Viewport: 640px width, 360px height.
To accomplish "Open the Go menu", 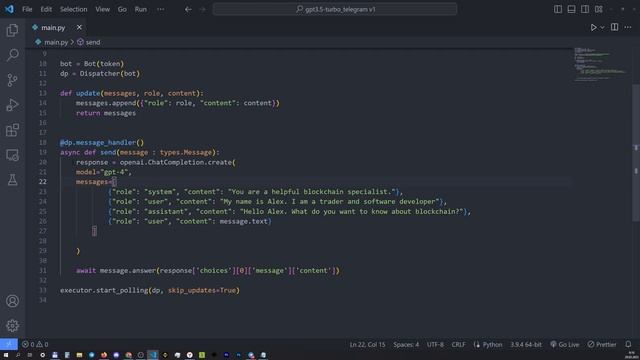I will (122, 9).
